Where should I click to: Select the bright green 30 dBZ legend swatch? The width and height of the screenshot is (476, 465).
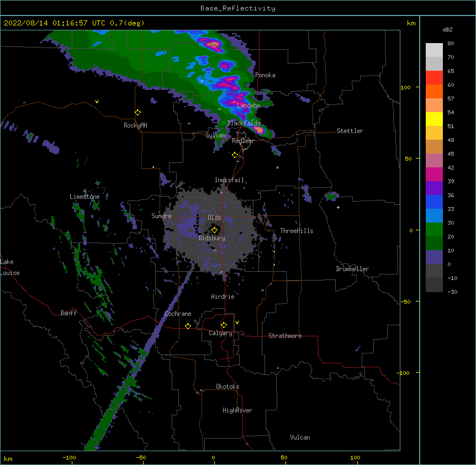(x=434, y=230)
